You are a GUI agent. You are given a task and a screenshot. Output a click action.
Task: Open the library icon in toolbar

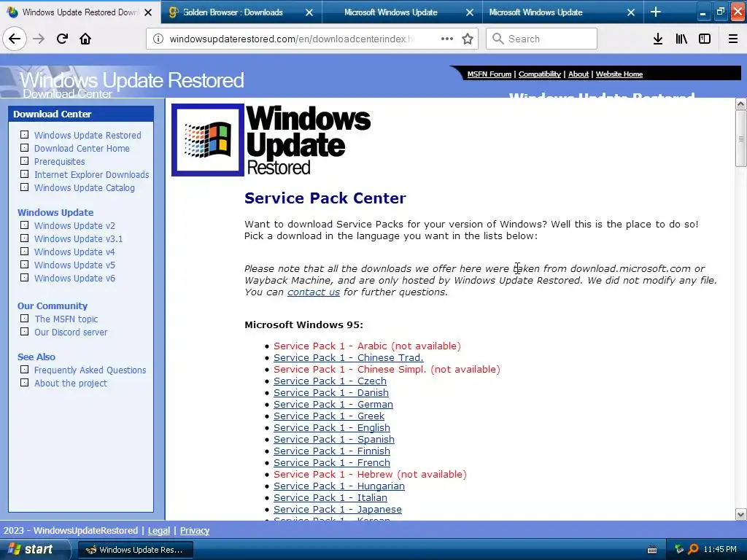tap(681, 39)
